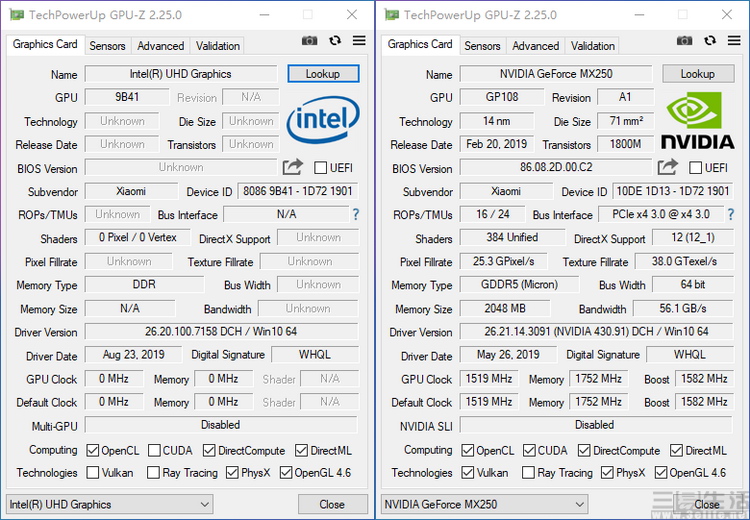The height and width of the screenshot is (520, 750).
Task: Take screenshot with camera icon in NVIDIA window
Action: point(684,41)
